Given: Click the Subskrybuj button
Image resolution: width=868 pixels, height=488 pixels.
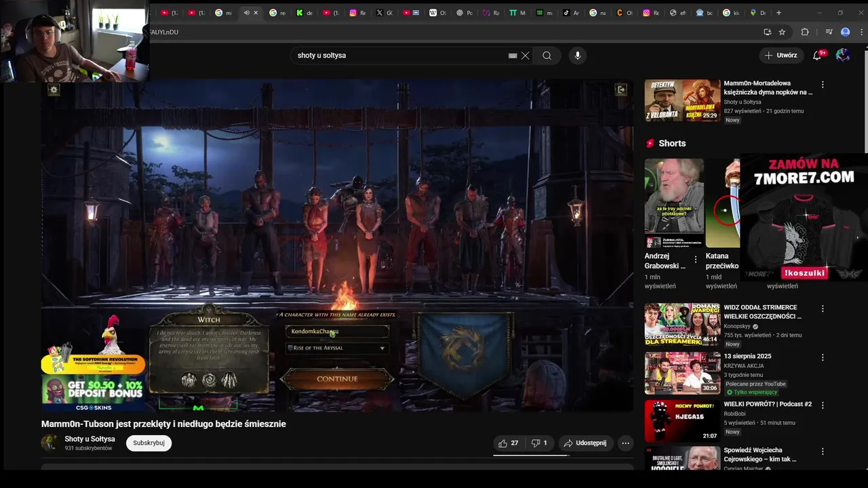Looking at the screenshot, I should 149,443.
